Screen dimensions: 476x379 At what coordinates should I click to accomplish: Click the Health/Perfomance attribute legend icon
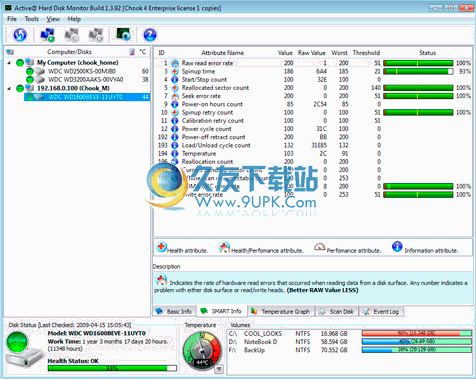click(x=224, y=247)
